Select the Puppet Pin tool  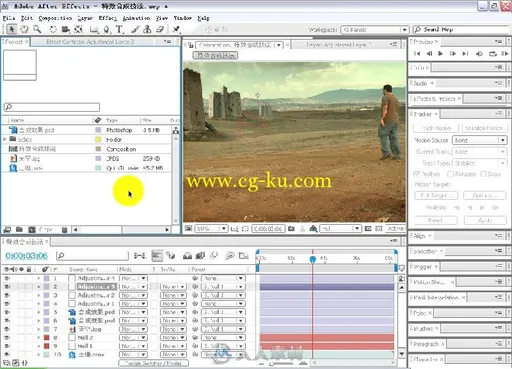176,29
